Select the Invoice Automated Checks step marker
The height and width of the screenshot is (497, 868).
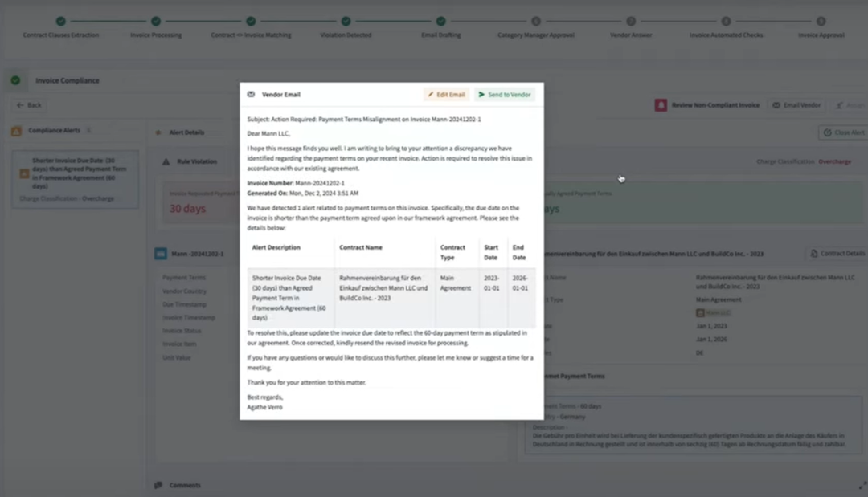coord(726,21)
